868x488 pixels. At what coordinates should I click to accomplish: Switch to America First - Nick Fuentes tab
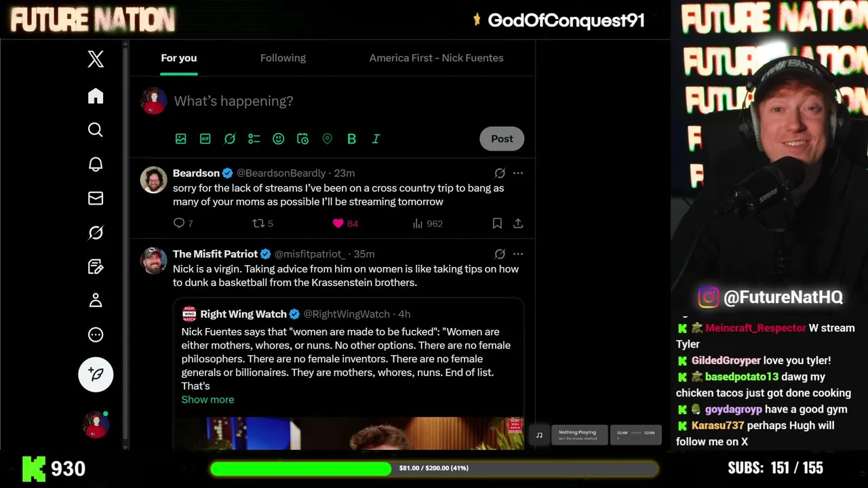437,58
